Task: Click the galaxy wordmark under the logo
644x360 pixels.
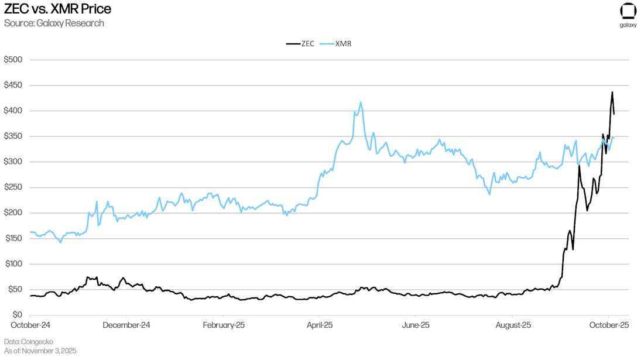Action: coord(627,25)
